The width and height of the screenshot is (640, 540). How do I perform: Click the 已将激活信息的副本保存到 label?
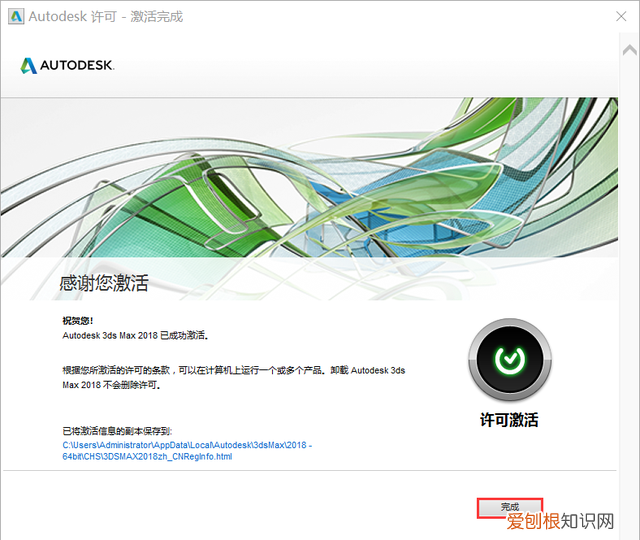pyautogui.click(x=117, y=431)
